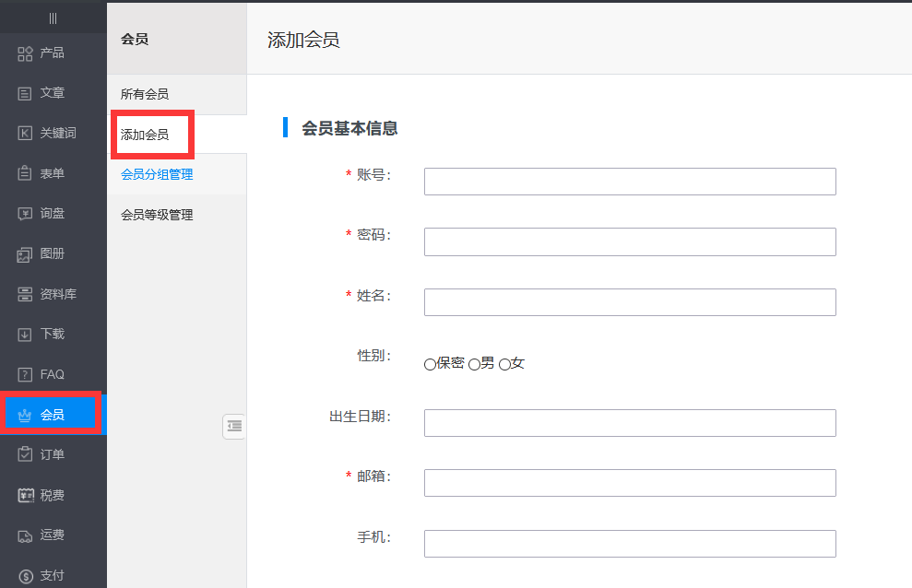Viewport: 912px width, 588px height.
Task: Click the Products (产品) sidebar icon
Action: [x=26, y=53]
